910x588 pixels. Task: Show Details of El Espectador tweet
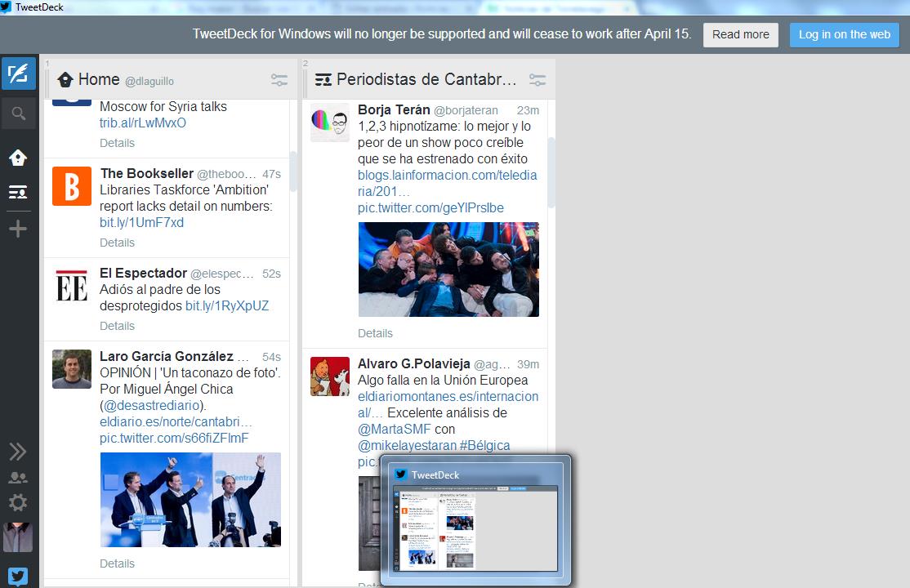tap(118, 326)
